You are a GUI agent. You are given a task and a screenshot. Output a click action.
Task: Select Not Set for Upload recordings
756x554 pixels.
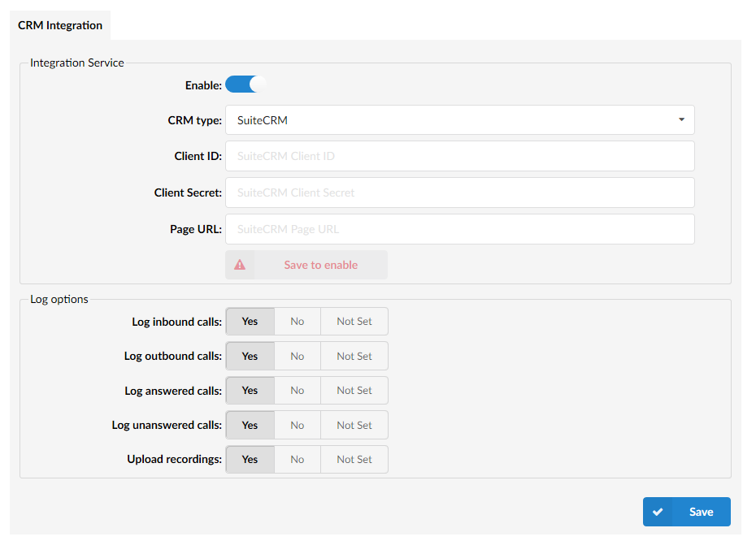(x=354, y=460)
